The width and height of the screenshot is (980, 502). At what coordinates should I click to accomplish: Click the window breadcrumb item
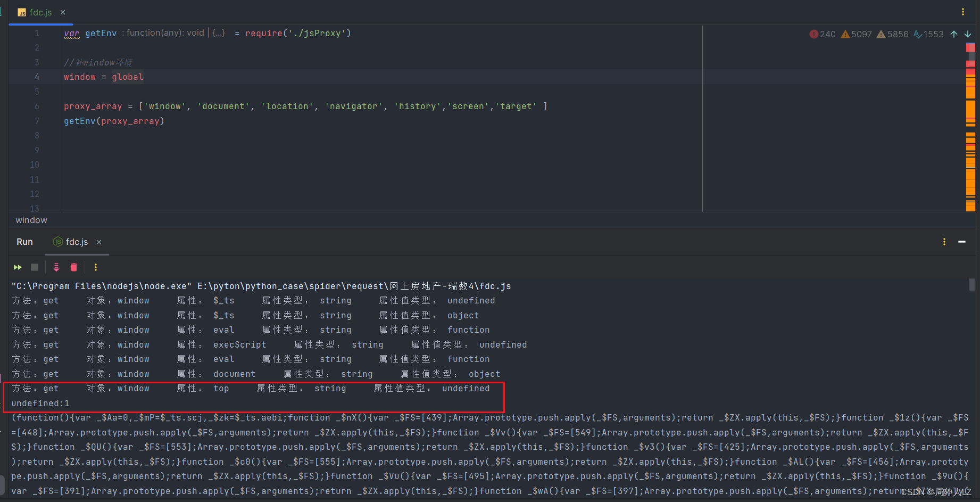(x=31, y=220)
